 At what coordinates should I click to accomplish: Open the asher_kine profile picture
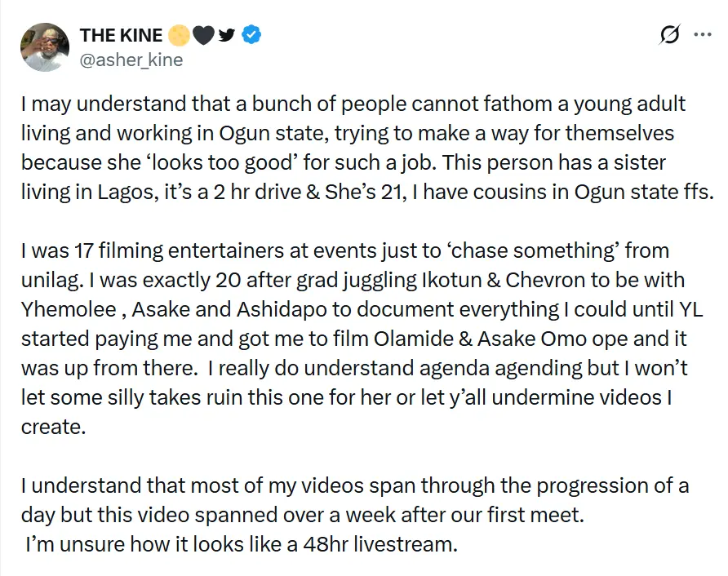45,47
